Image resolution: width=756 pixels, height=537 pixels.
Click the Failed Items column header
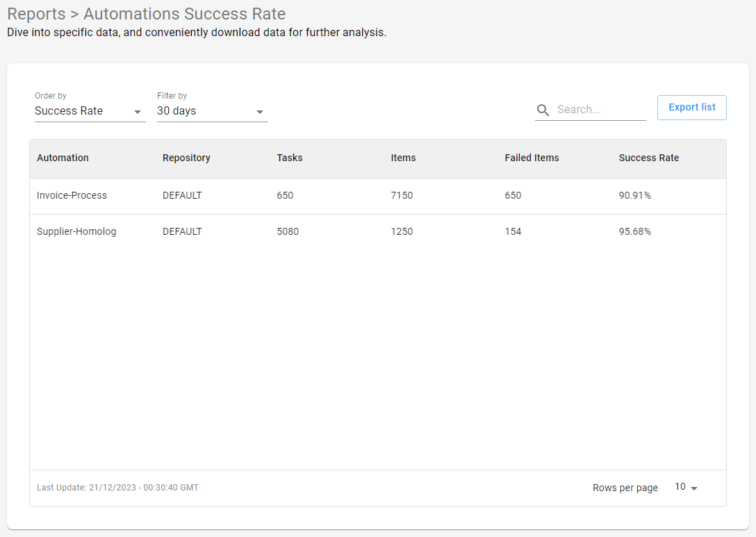(x=532, y=158)
